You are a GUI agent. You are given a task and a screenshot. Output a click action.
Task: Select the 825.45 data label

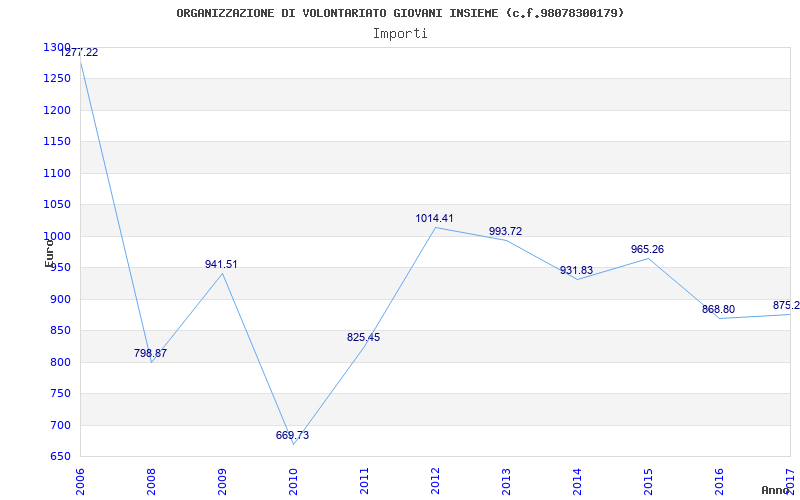tap(363, 337)
